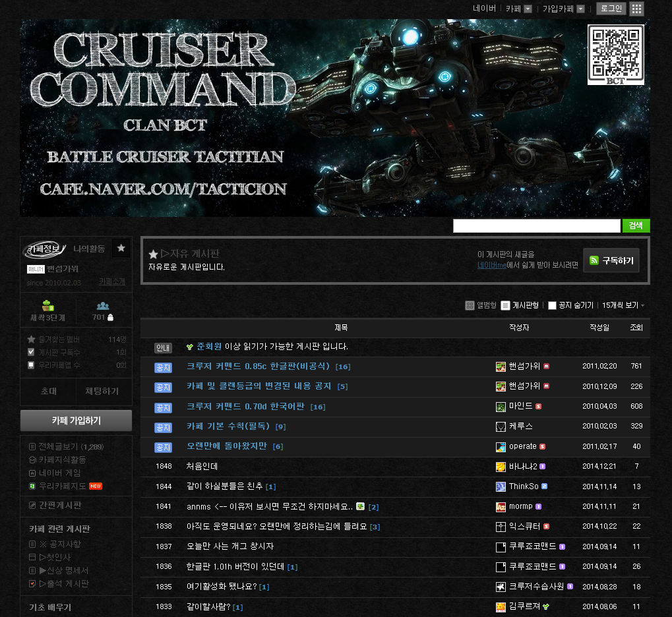Click 바나나2 author avatar icon
The image size is (672, 617).
coord(501,467)
